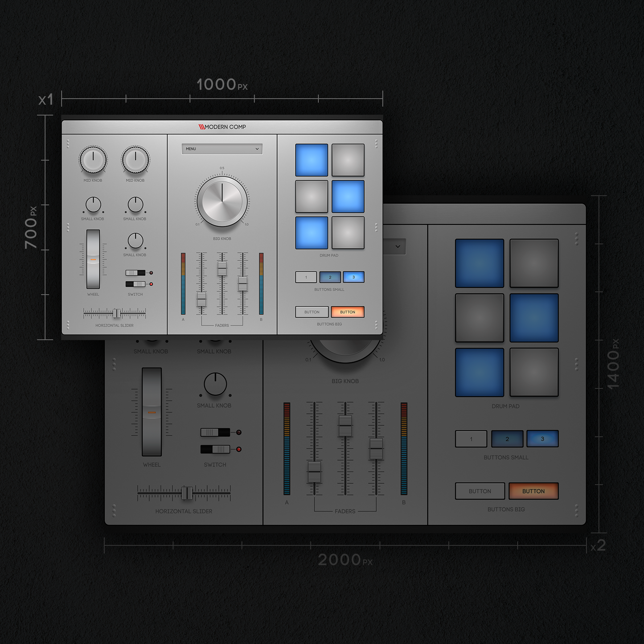Expand the dropdown chevron on the dark panel
The image size is (644, 644).
pyautogui.click(x=398, y=246)
